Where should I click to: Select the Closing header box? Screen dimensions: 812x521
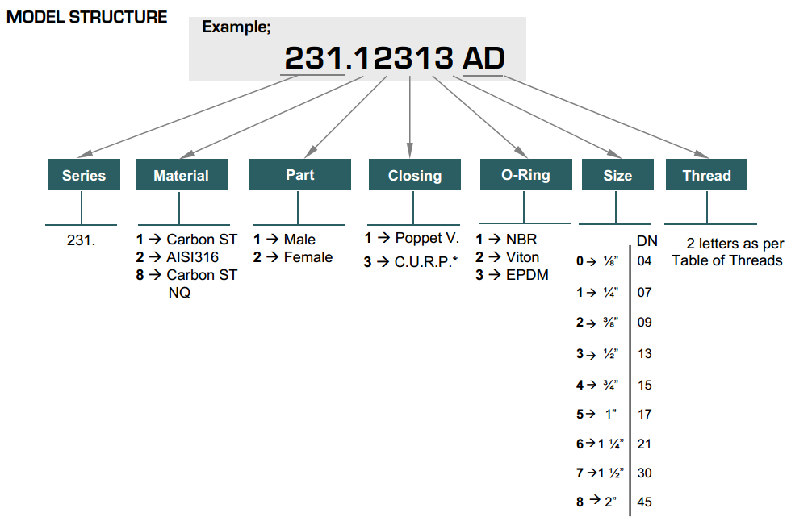click(x=414, y=176)
